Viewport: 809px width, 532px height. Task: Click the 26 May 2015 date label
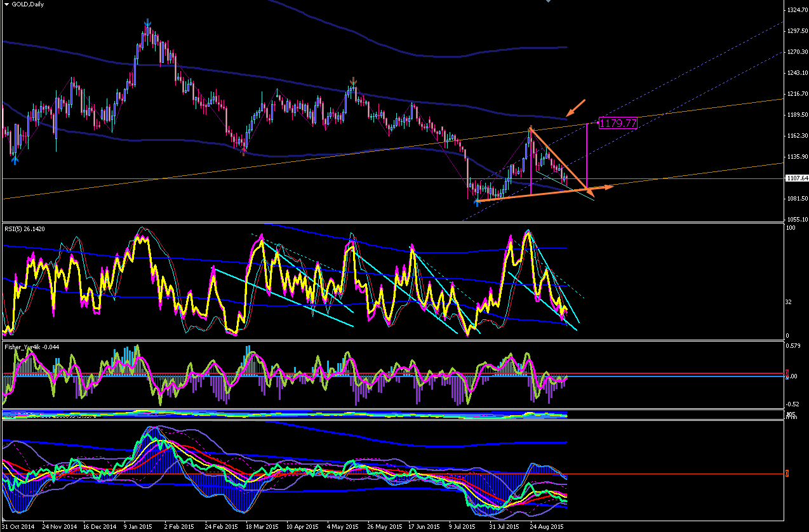point(386,527)
